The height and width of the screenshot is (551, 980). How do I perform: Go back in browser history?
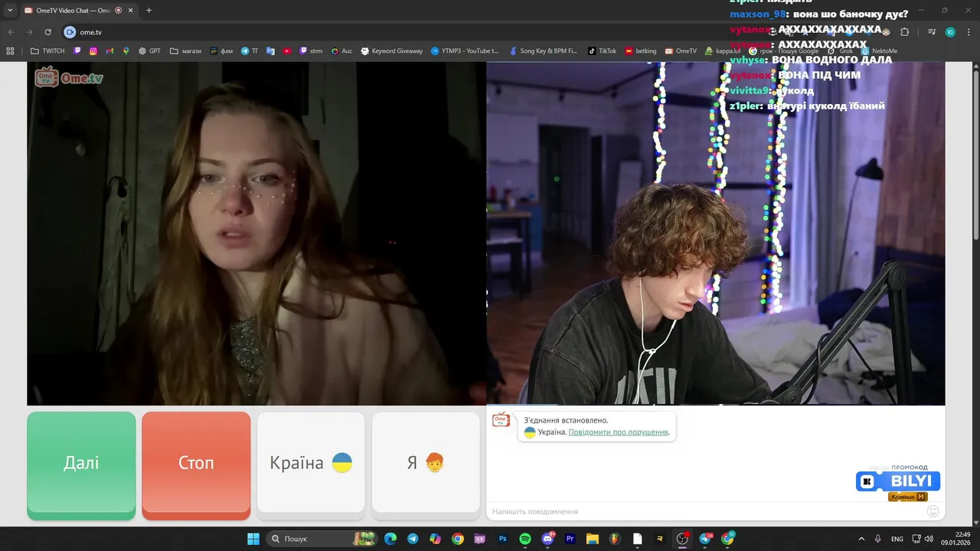tap(11, 32)
